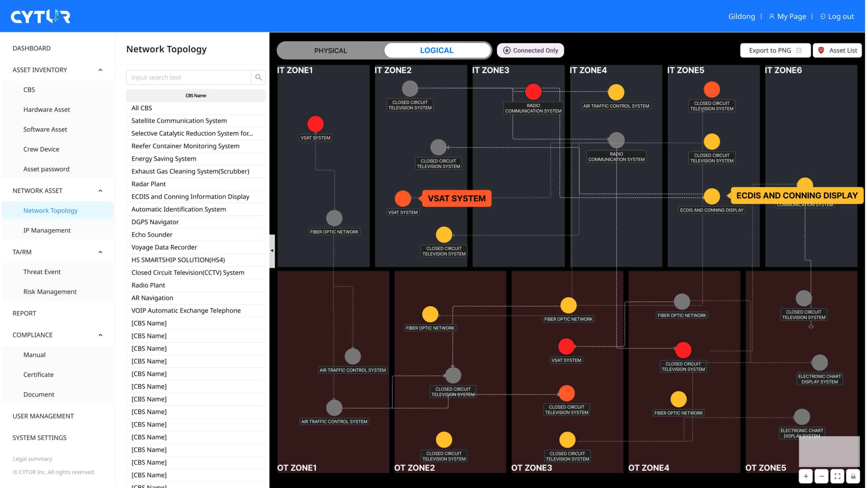Click the CYTUR logo in the top bar

point(40,16)
